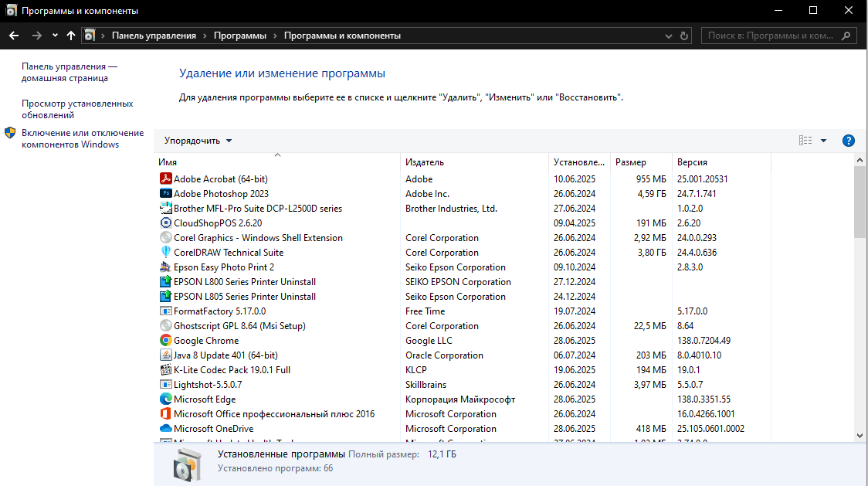Expand chevron after Панель управления breadcrumb
This screenshot has height=486, width=868.
pyautogui.click(x=205, y=36)
